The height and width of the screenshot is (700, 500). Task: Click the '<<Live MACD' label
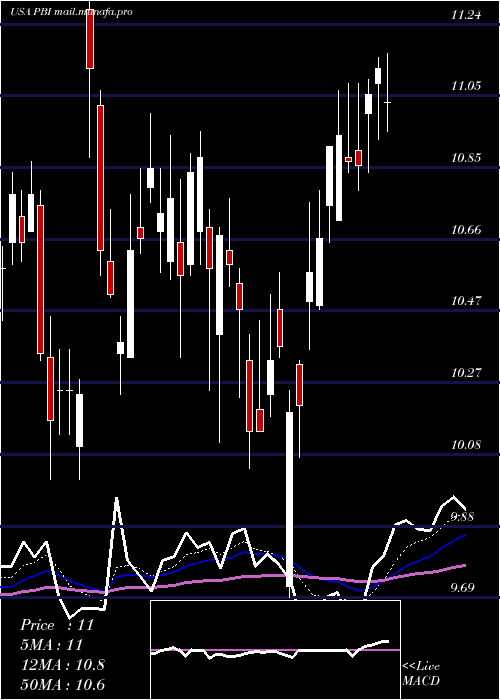tap(421, 673)
